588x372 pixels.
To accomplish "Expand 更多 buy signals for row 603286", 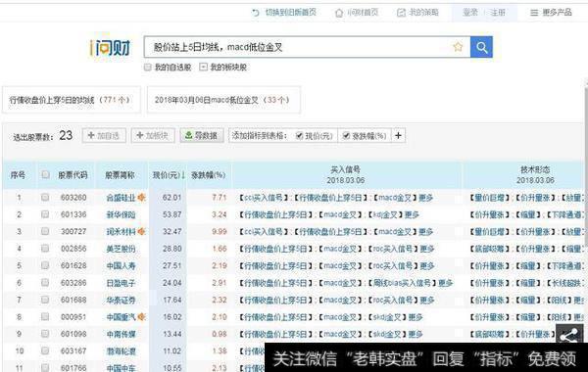I will 446,283.
